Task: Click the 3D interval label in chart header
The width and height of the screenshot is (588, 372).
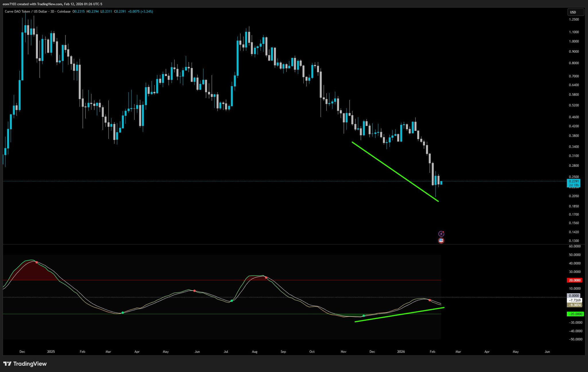Action: (x=52, y=11)
